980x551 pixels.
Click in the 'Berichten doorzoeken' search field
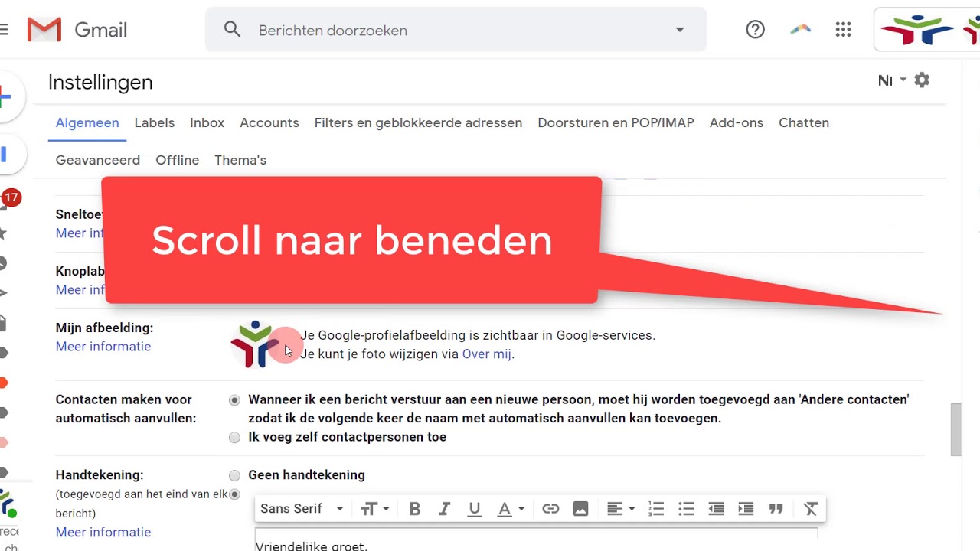click(x=456, y=30)
